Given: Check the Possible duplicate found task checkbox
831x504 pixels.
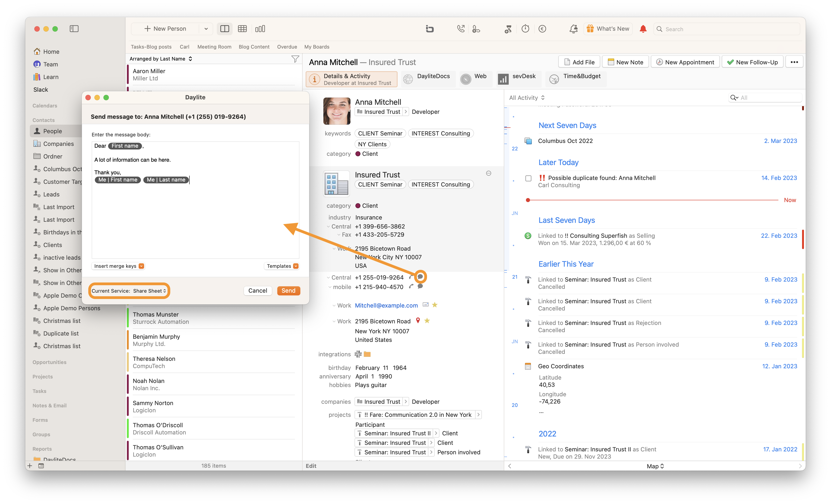Looking at the screenshot, I should tap(528, 178).
